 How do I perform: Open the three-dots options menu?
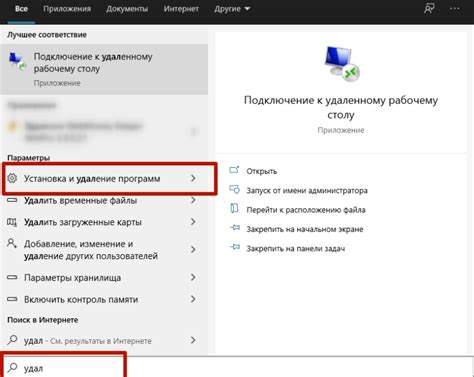click(x=455, y=9)
